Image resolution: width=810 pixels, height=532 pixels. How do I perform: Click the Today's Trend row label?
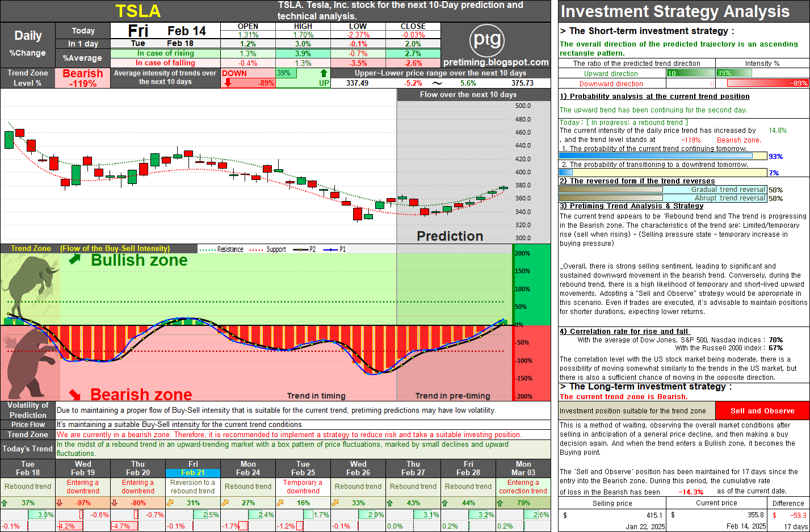point(28,449)
